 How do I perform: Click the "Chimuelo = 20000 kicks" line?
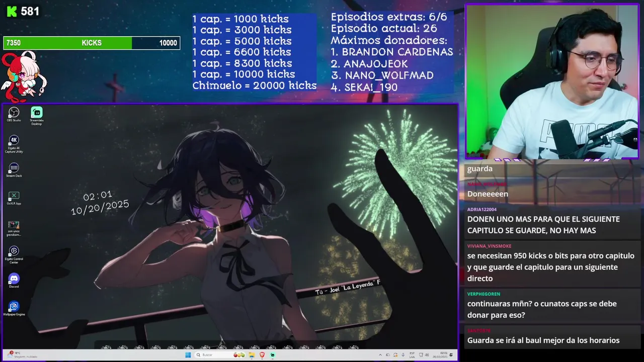tap(255, 85)
